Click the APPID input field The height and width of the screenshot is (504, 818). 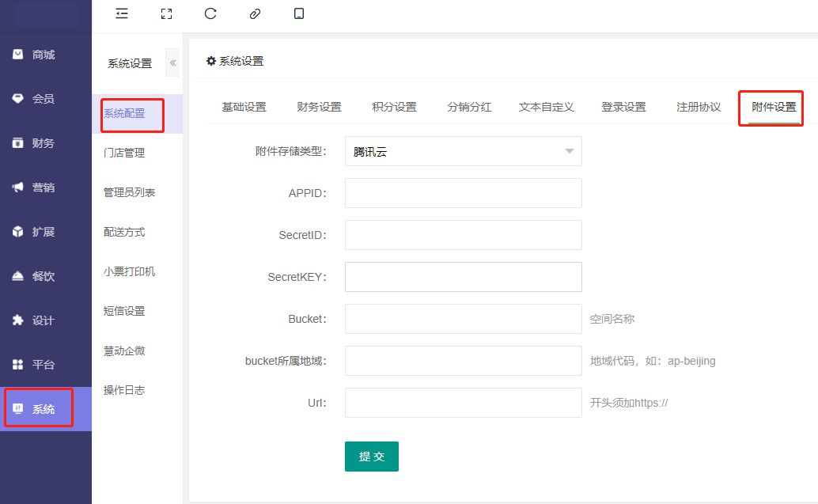coord(463,193)
